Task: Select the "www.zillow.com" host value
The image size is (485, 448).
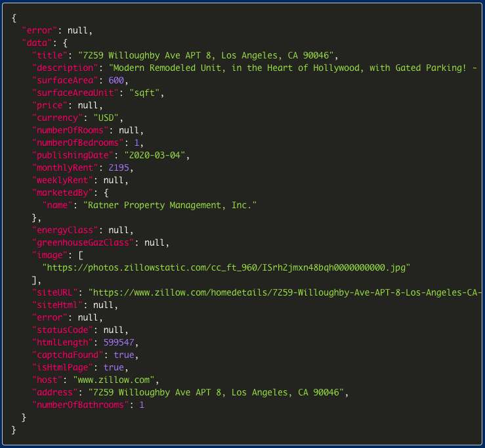Action: click(x=114, y=380)
